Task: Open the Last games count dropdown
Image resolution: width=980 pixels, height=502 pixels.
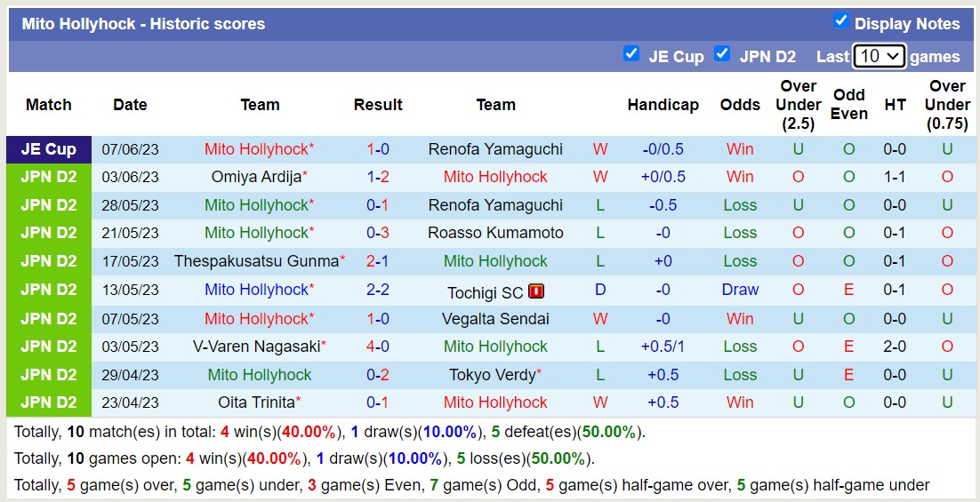Action: (x=879, y=56)
